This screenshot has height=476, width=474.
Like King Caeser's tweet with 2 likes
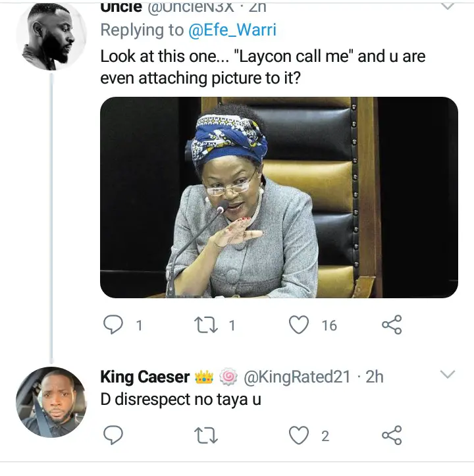pos(300,435)
